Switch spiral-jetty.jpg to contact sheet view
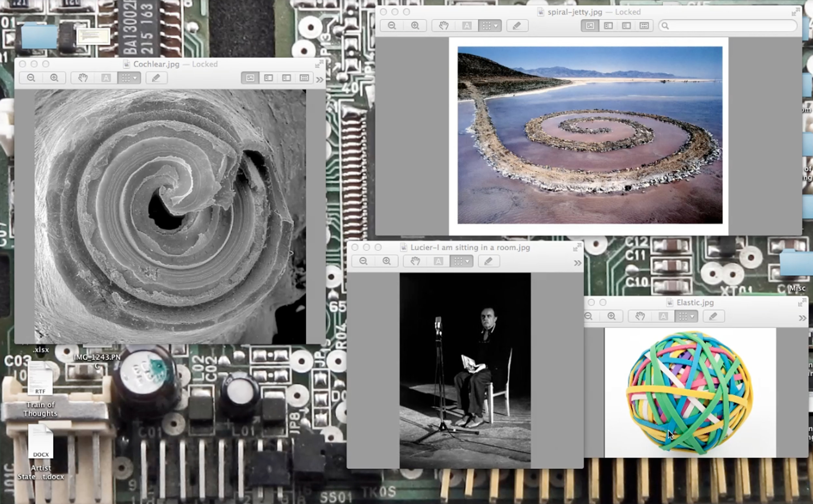 pos(644,26)
